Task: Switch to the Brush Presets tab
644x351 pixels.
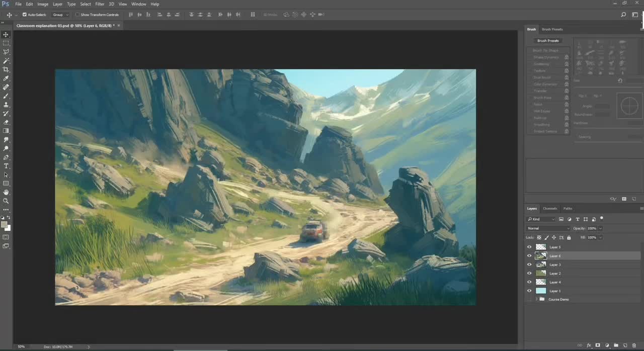Action: click(552, 29)
